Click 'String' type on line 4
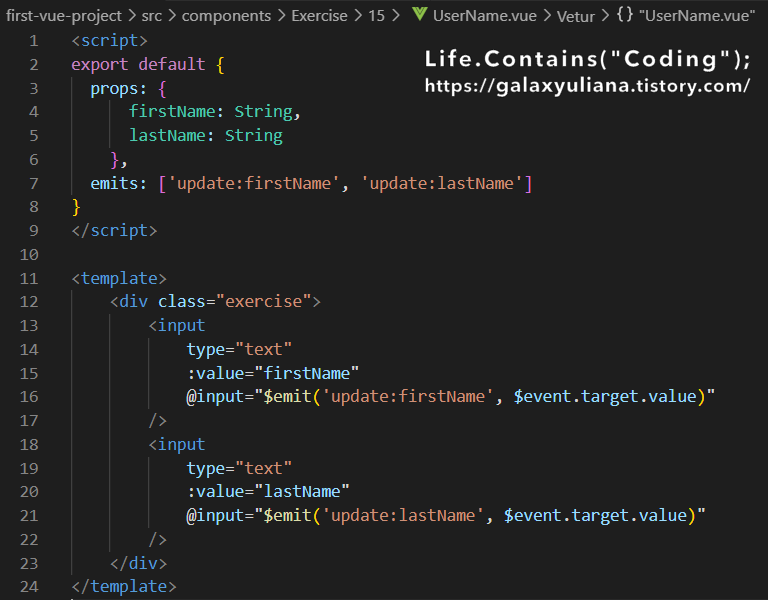768x600 pixels. (x=264, y=112)
